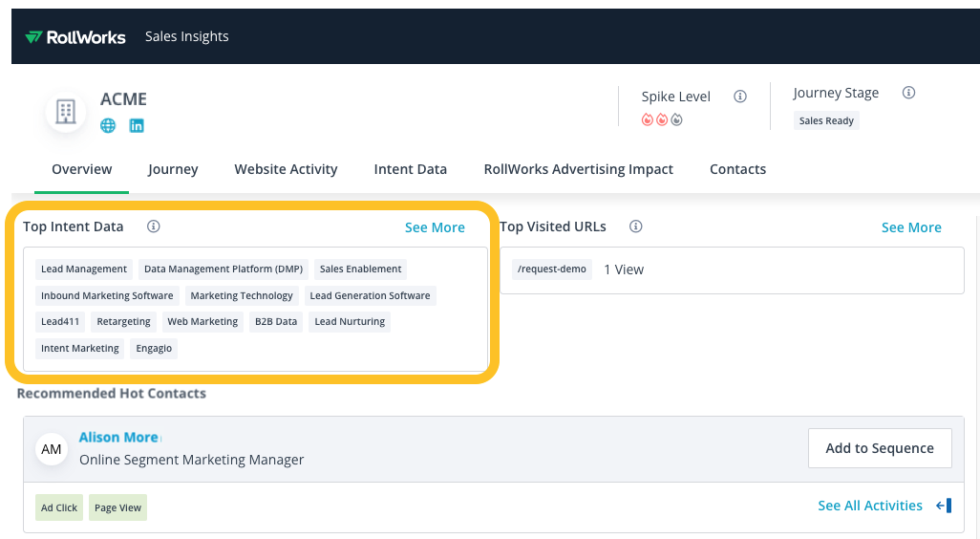Open ACME LinkedIn profile icon
This screenshot has width=980, height=539.
(137, 126)
